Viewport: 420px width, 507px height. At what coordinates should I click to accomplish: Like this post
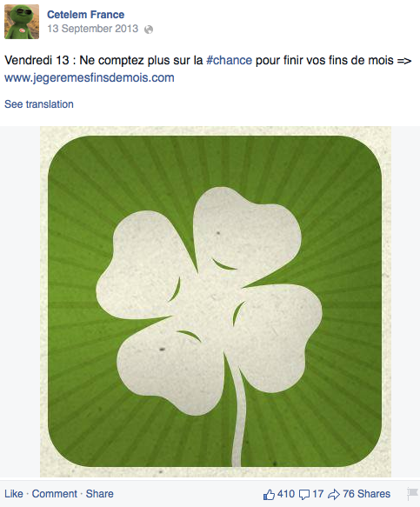pos(14,494)
